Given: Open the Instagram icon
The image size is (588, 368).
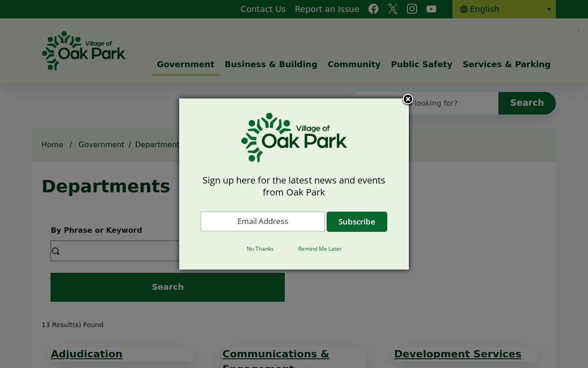Looking at the screenshot, I should [x=412, y=9].
